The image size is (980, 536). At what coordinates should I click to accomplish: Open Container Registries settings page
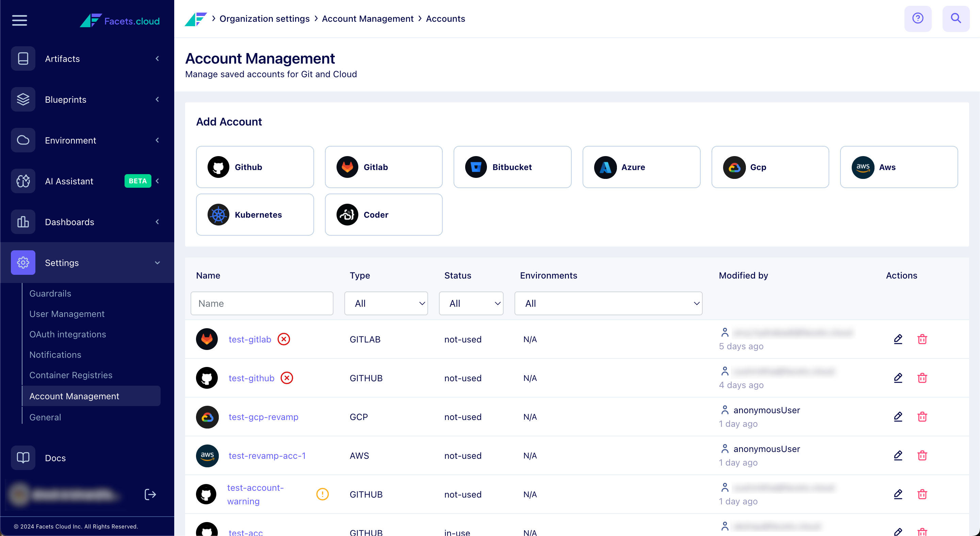(71, 375)
